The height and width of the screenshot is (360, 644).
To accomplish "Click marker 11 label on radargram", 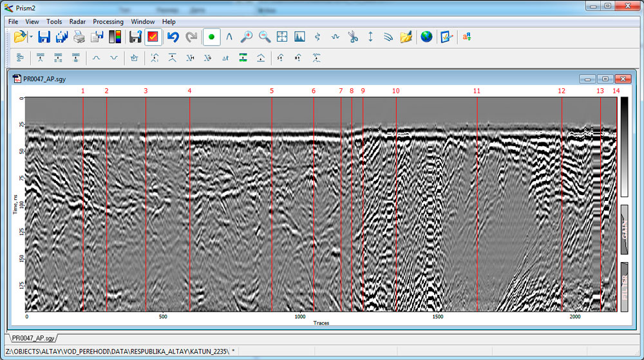I will click(477, 91).
